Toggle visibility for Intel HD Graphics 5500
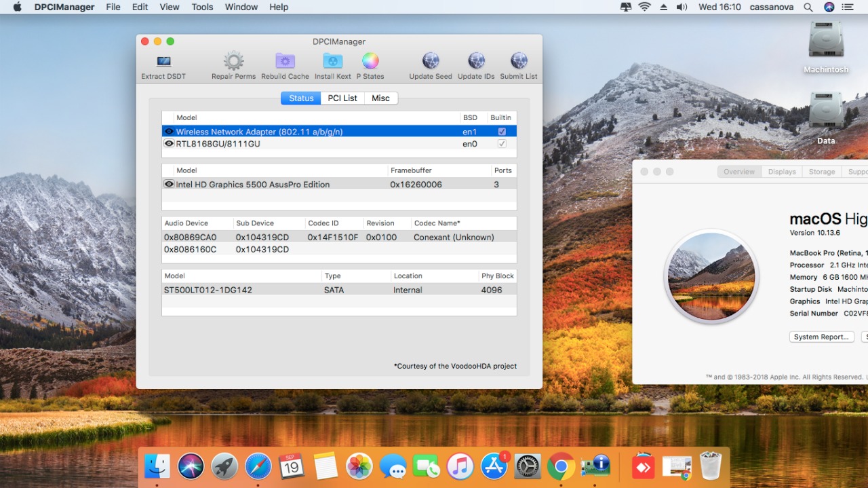 (x=169, y=184)
